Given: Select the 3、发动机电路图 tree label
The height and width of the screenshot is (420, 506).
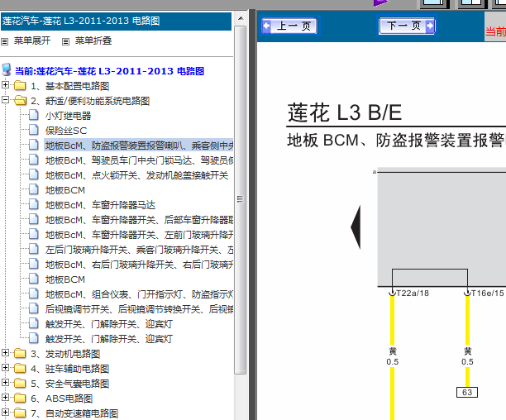Looking at the screenshot, I should (x=65, y=354).
